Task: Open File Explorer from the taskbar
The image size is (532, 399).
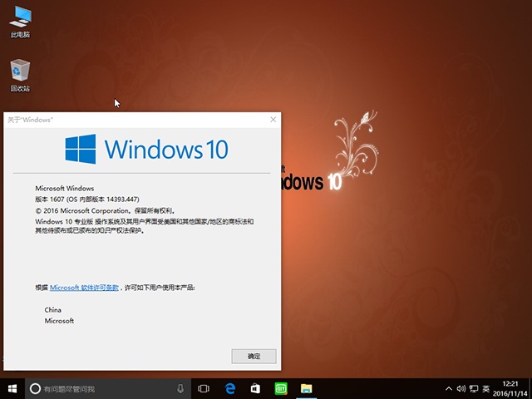Action: tap(306, 388)
